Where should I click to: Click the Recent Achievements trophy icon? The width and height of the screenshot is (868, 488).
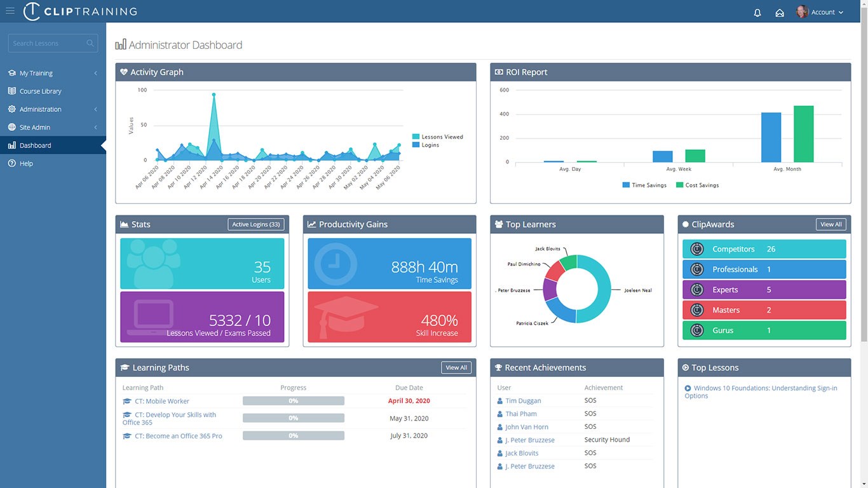coord(499,367)
